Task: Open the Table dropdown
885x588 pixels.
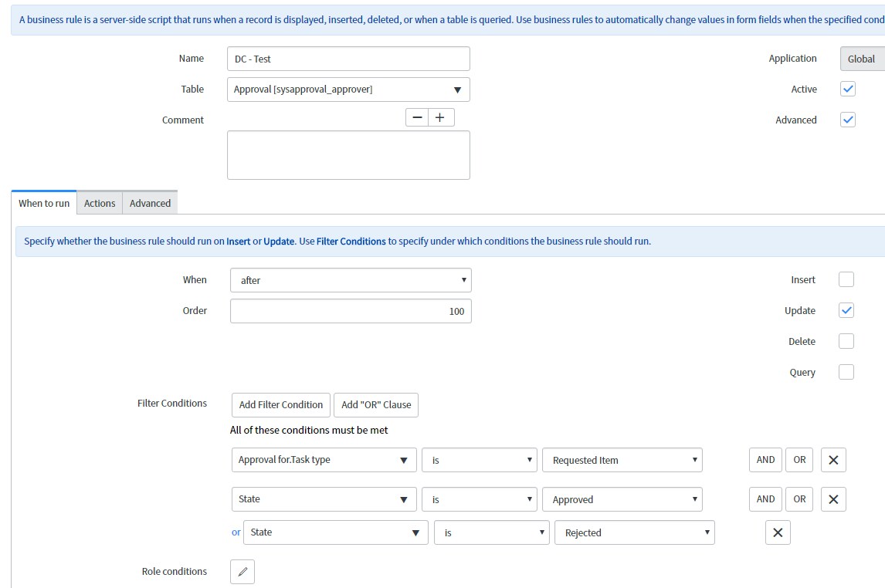Action: 348,90
